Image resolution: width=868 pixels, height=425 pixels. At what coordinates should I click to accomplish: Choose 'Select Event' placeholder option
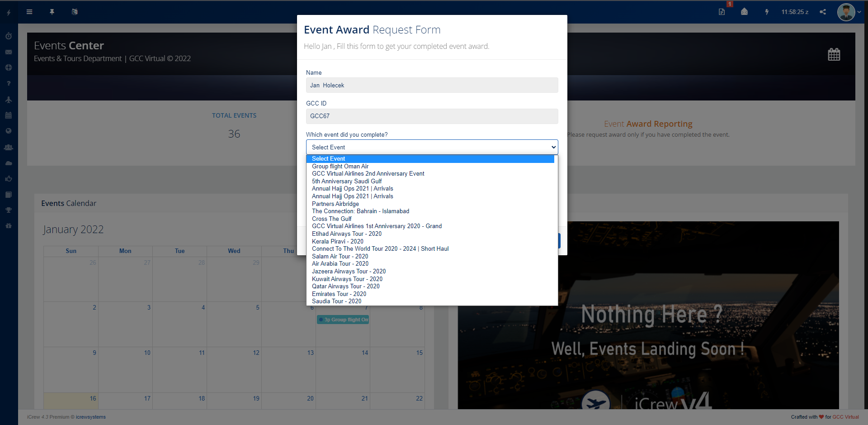pyautogui.click(x=430, y=159)
